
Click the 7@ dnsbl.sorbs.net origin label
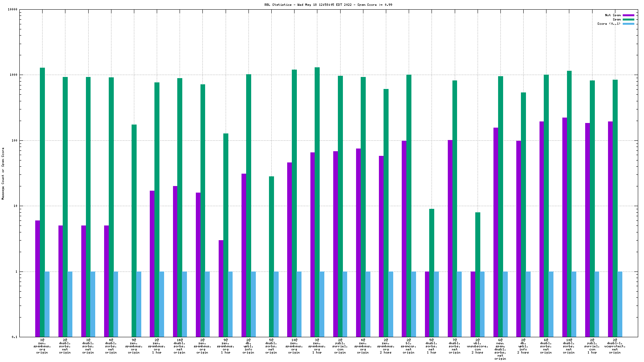455,346
